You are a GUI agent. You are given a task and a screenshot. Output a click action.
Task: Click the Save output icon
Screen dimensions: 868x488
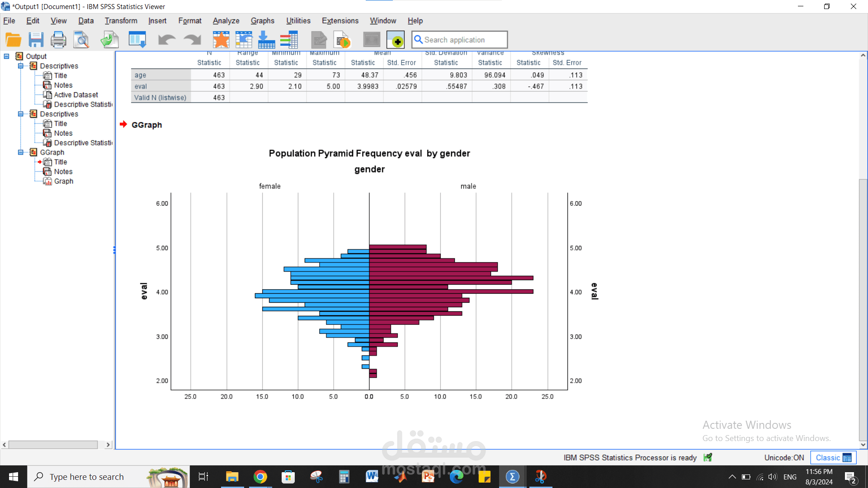pyautogui.click(x=36, y=40)
